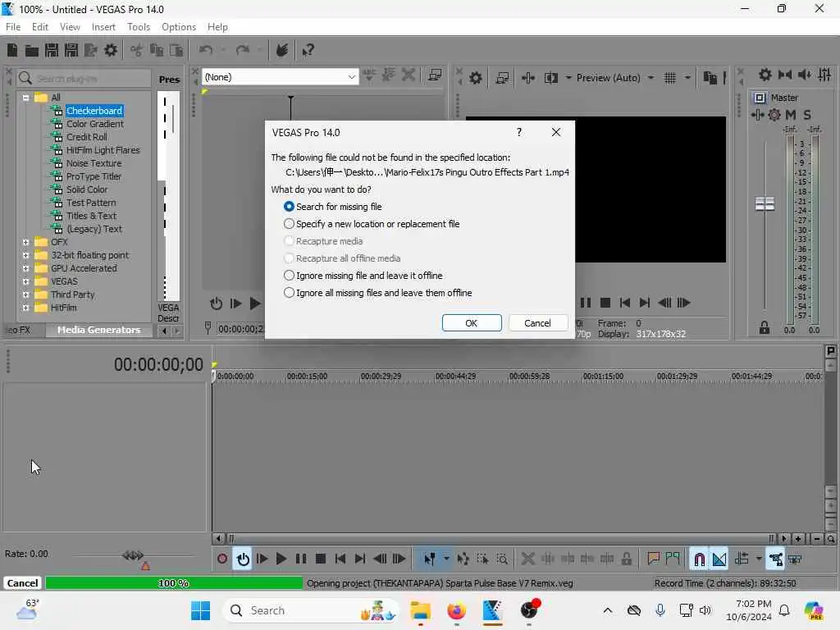This screenshot has width=840, height=630.
Task: Click Go to Start on timeline transport
Action: tap(340, 559)
